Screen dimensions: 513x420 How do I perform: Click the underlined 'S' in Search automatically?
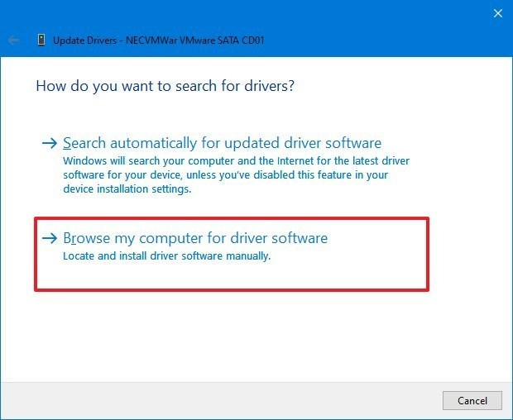point(68,143)
